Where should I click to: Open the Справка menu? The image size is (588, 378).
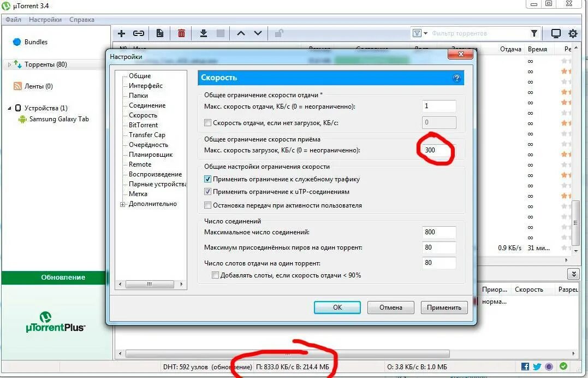point(82,20)
